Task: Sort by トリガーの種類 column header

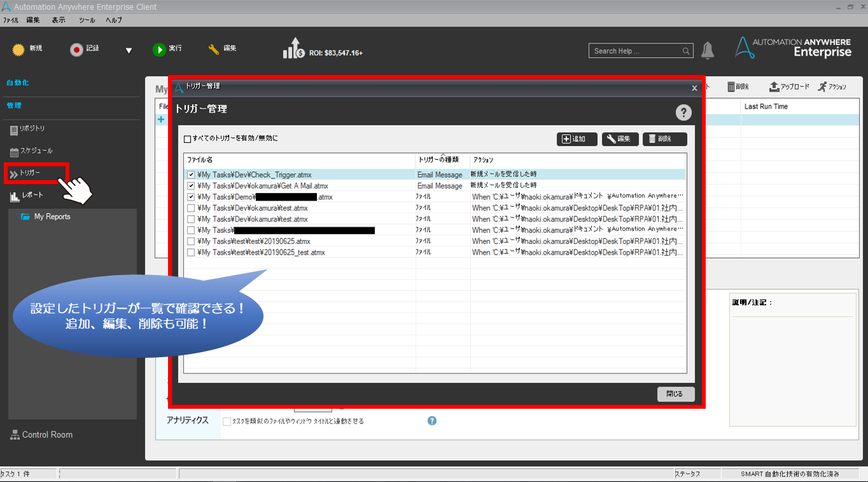Action: (x=443, y=160)
